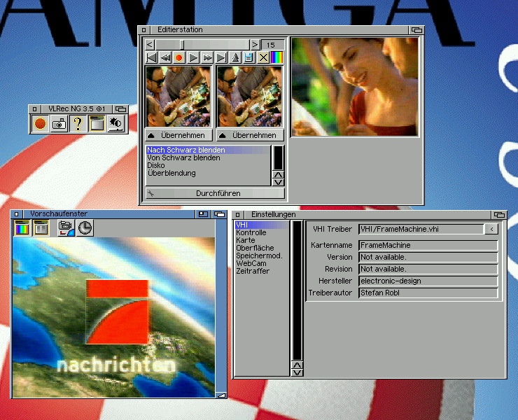Screen dimensions: 518x420
Task: Open the window icon in VLRec toolbar
Action: (x=97, y=124)
